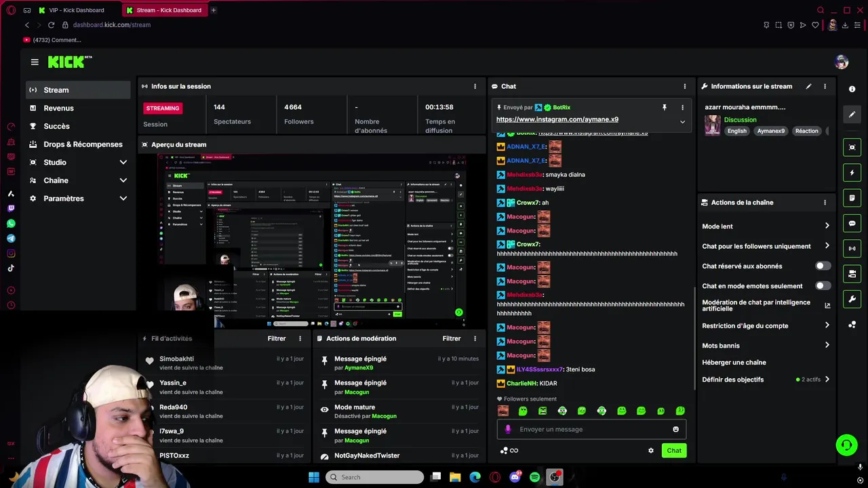Edit stream information with pencil icon
Image resolution: width=868 pixels, height=488 pixels.
808,86
